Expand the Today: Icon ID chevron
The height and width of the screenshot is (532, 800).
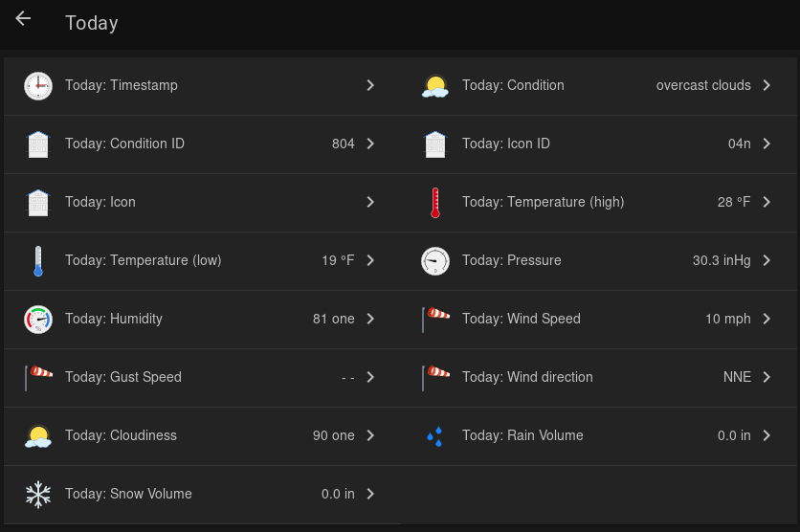pos(767,144)
